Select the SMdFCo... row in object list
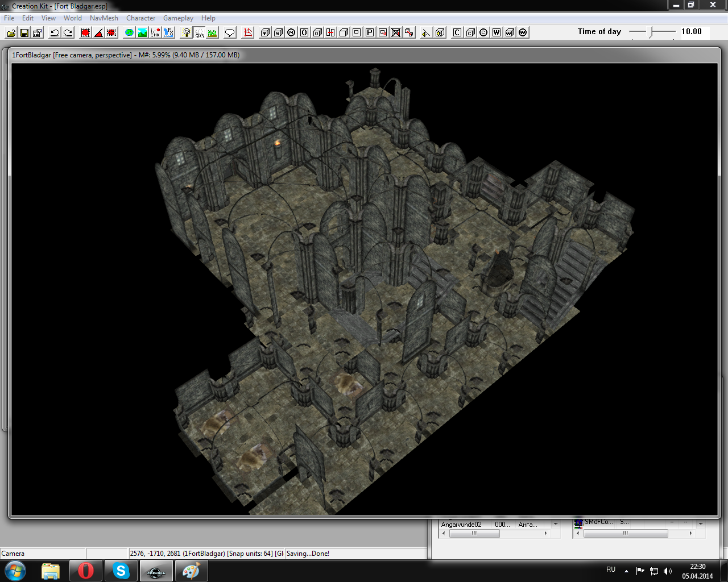This screenshot has height=582, width=728. pyautogui.click(x=634, y=523)
